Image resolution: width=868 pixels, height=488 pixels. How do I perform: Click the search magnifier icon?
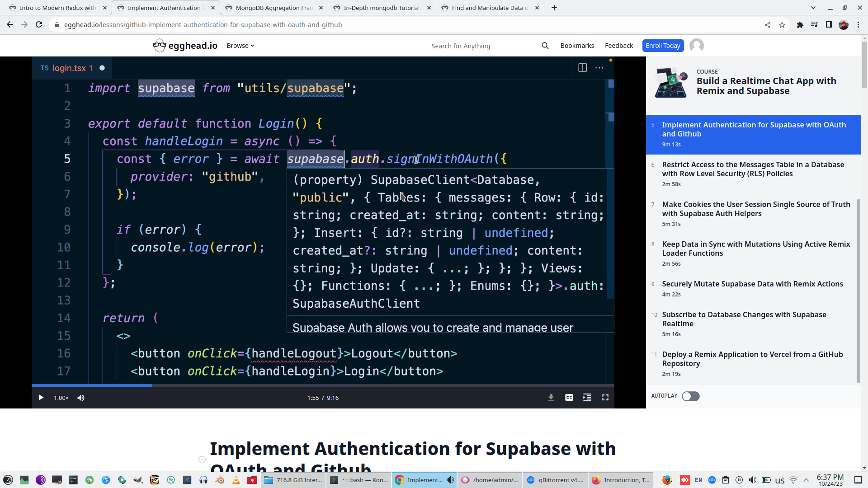(545, 46)
